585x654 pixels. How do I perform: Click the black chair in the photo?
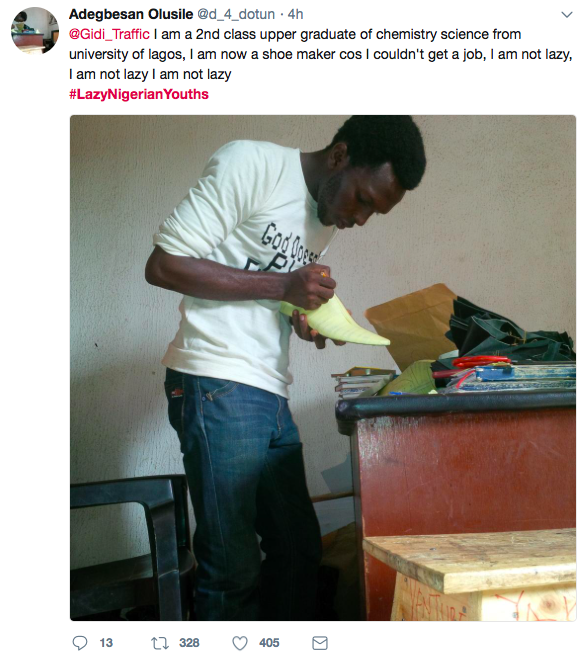131,547
